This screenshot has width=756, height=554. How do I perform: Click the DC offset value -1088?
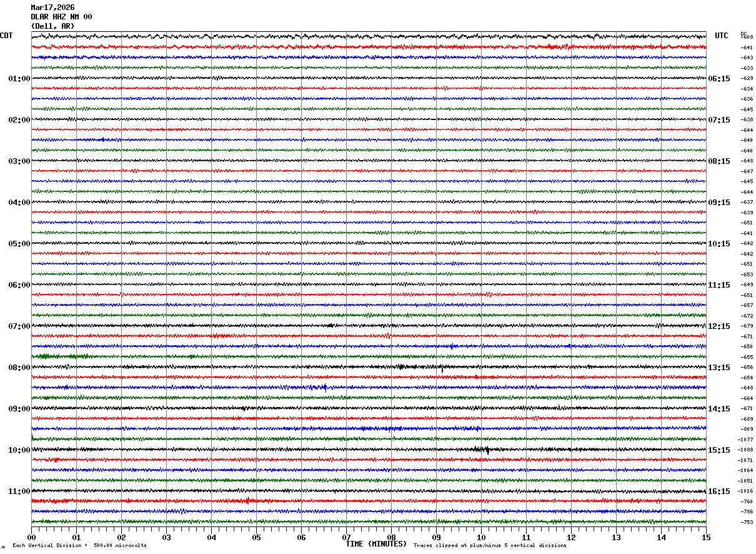[x=745, y=450]
